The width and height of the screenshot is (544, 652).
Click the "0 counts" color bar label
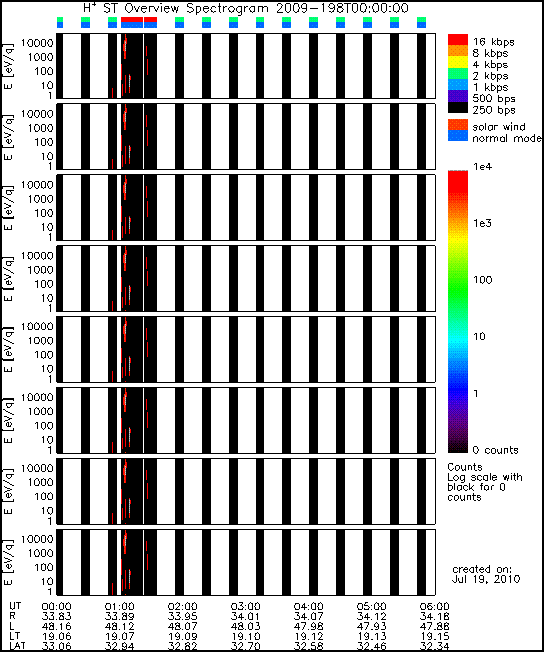(x=495, y=450)
